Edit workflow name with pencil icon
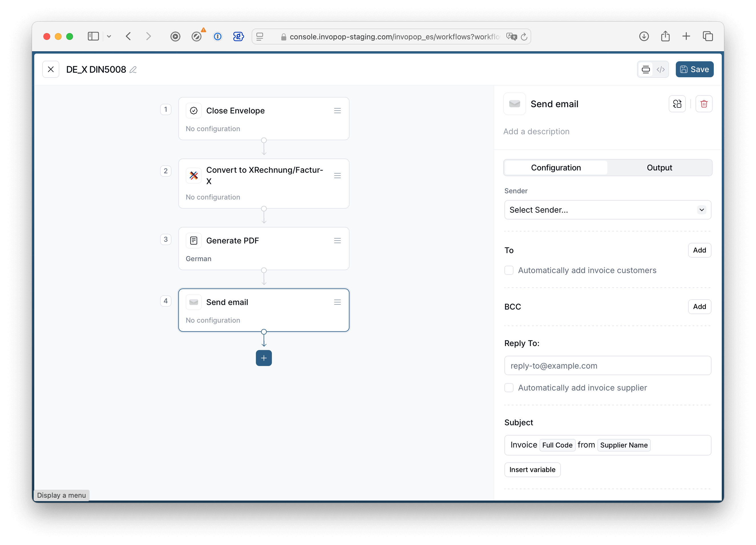 [133, 70]
